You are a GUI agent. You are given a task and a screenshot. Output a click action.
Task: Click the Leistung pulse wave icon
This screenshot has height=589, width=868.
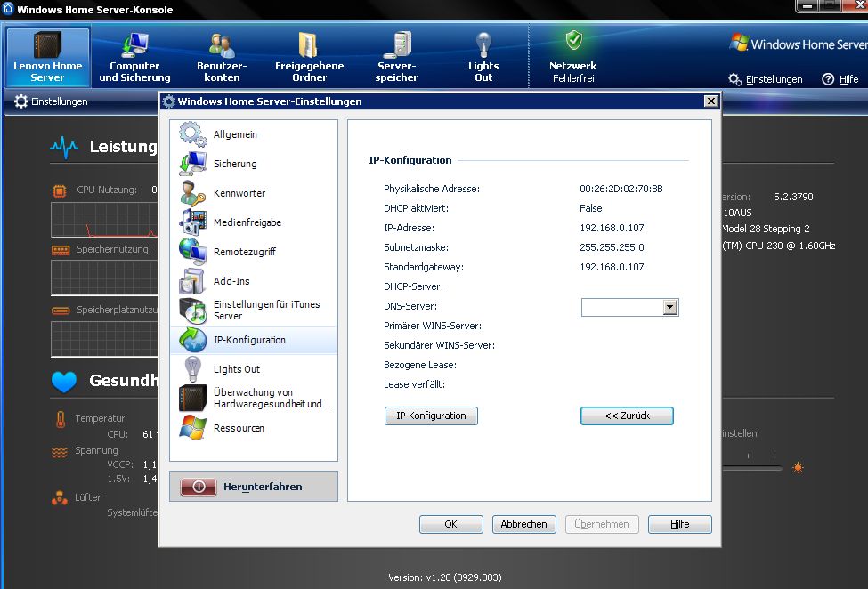pos(64,147)
